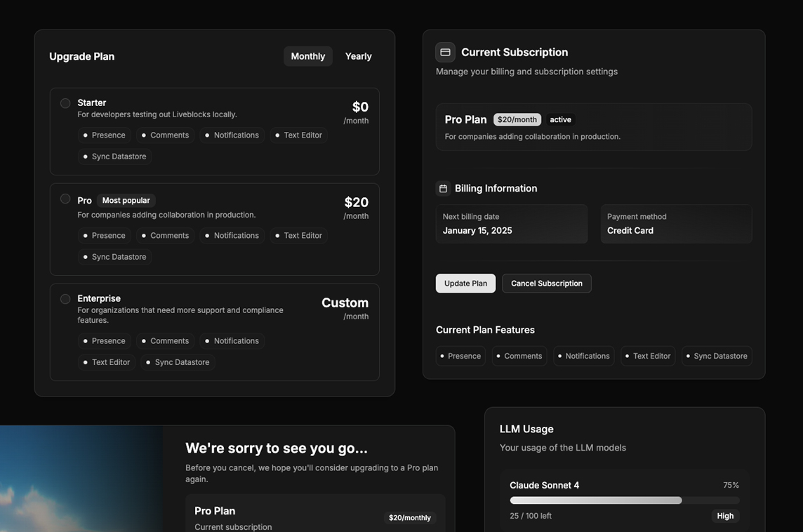This screenshot has width=803, height=532.
Task: Switch to Yearly billing tab
Action: click(358, 56)
